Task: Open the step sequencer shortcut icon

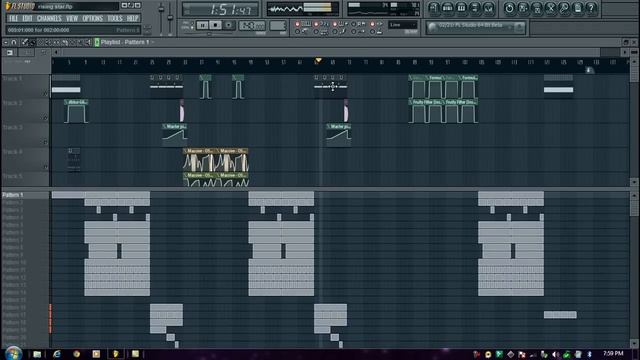Action: [x=447, y=8]
